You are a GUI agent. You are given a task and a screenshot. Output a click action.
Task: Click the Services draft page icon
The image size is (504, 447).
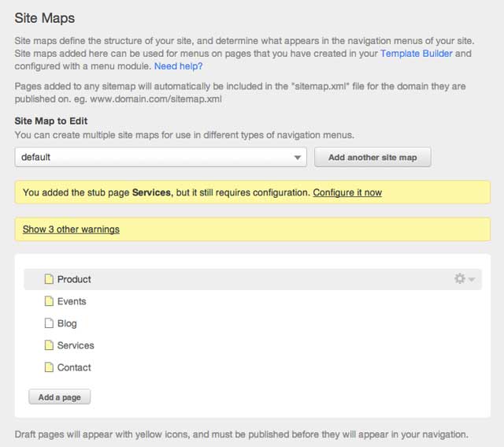(x=49, y=345)
